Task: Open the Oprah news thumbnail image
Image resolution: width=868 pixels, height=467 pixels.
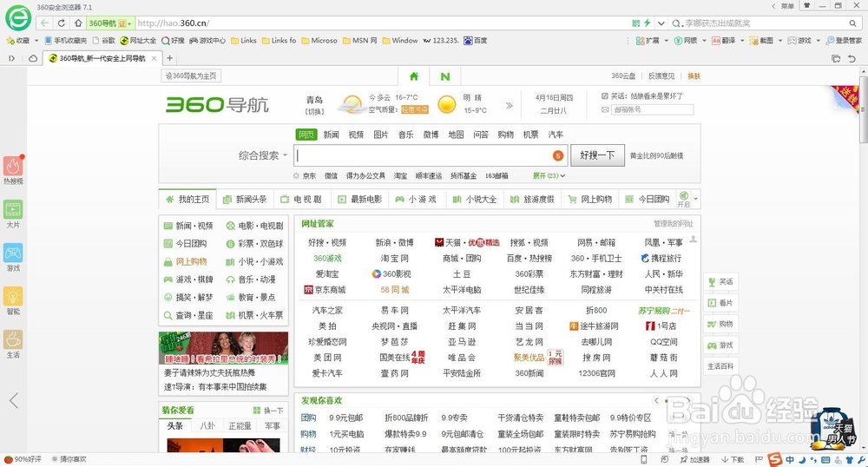Action: click(224, 348)
